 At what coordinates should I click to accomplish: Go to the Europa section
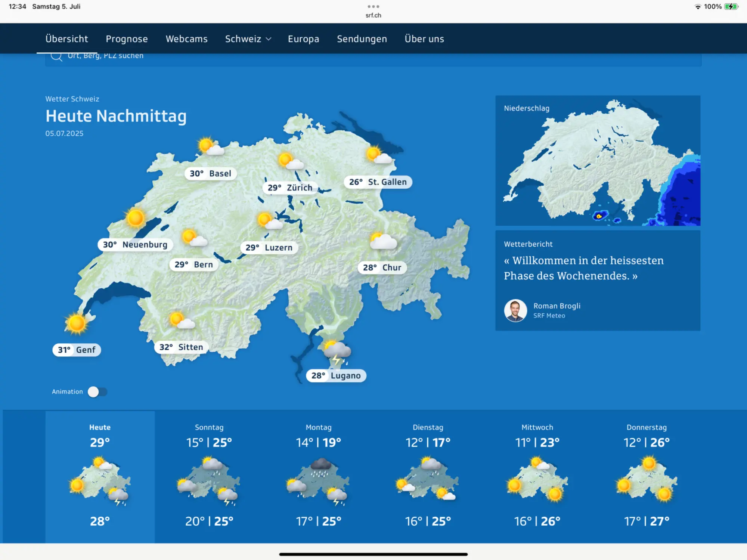[x=303, y=39]
